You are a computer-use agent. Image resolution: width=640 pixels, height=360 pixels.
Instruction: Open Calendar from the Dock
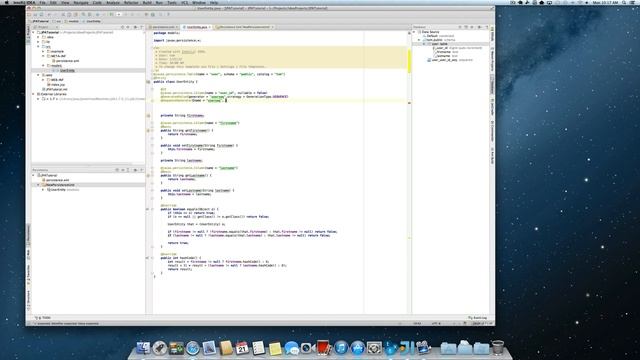click(x=242, y=348)
